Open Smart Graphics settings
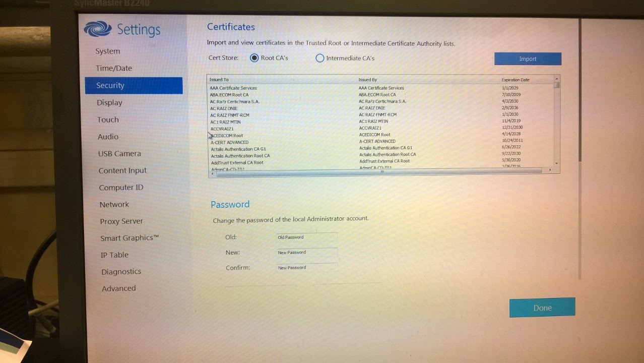The height and width of the screenshot is (363, 644). (130, 238)
